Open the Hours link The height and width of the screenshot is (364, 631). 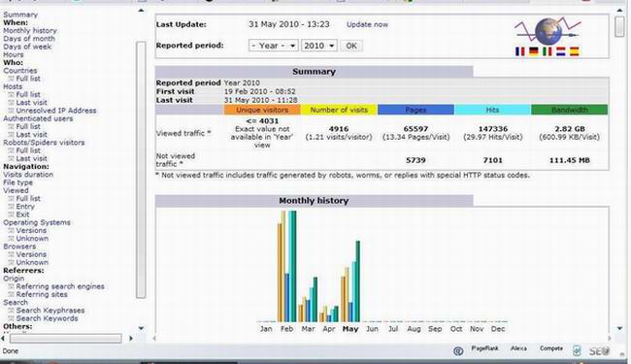coord(14,54)
